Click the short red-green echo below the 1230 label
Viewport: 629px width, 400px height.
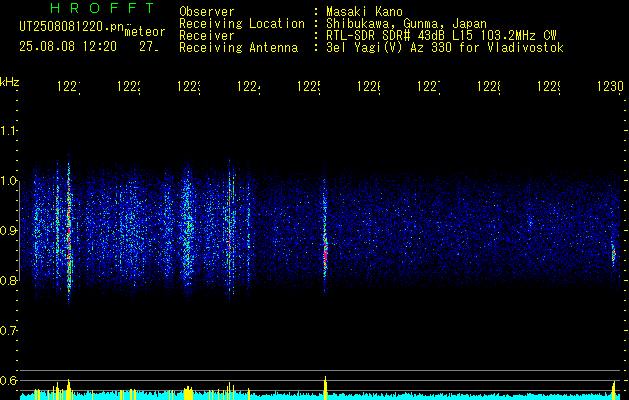[613, 254]
